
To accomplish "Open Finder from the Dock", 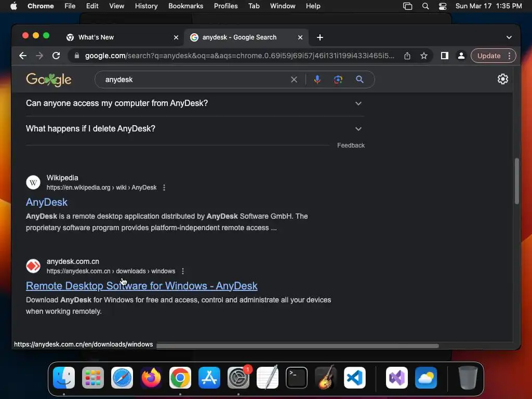I will tap(64, 378).
